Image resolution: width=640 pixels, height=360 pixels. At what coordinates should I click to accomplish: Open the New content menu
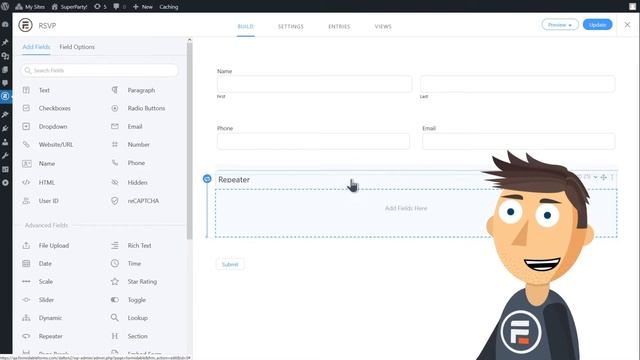coord(143,7)
